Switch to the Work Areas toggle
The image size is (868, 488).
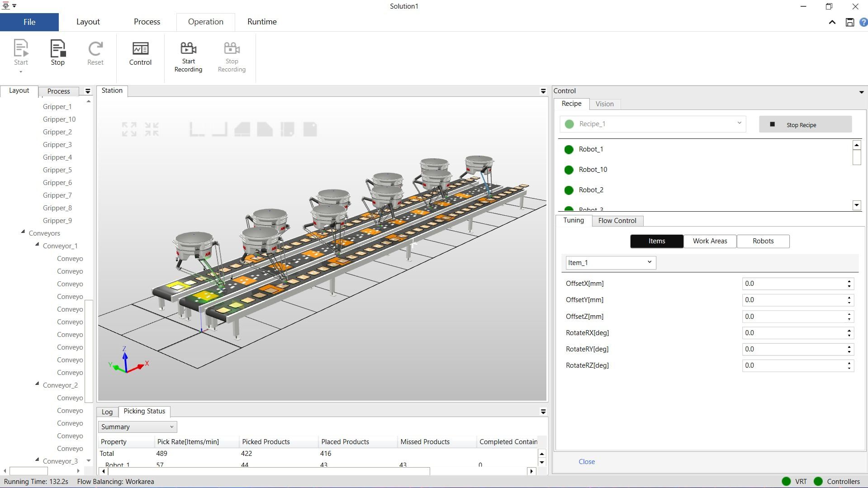click(x=710, y=241)
